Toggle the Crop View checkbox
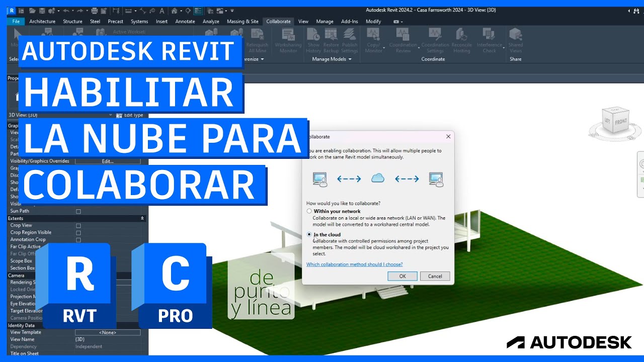This screenshot has height=362, width=644. click(x=78, y=226)
